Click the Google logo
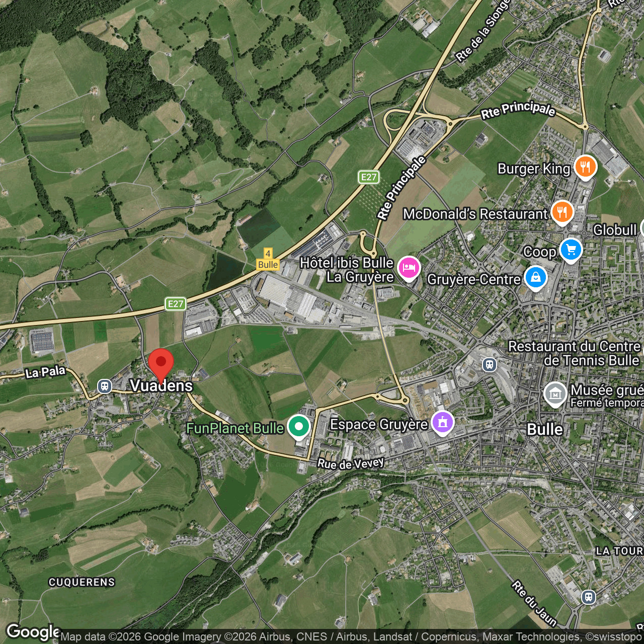644x644 pixels. tap(32, 631)
